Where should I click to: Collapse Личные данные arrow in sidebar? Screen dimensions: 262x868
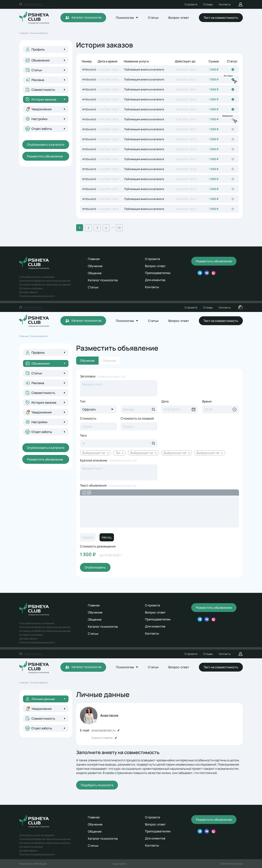point(64,699)
